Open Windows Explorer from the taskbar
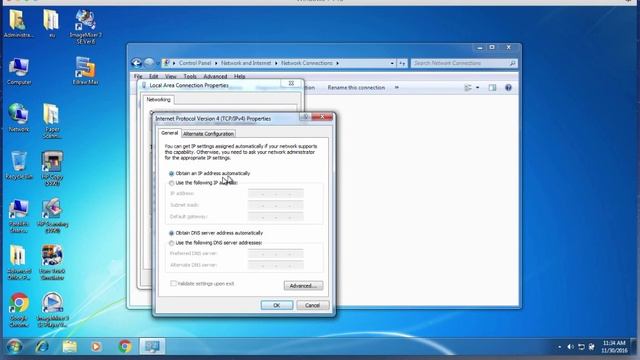This screenshot has height=360, width=640. [69, 347]
